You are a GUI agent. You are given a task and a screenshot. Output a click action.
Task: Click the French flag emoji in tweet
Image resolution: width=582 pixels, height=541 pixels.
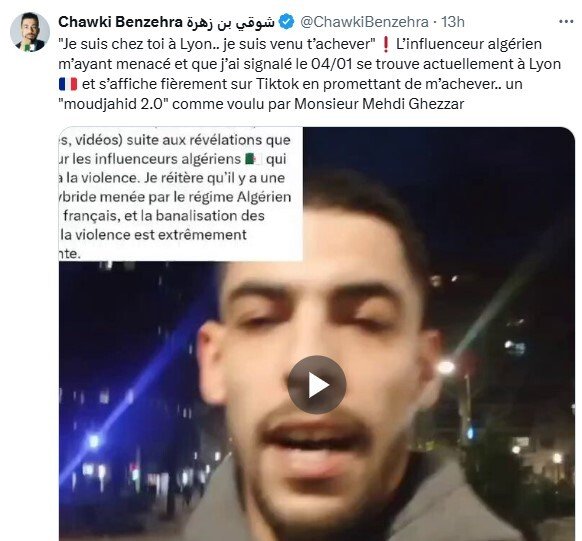[68, 84]
